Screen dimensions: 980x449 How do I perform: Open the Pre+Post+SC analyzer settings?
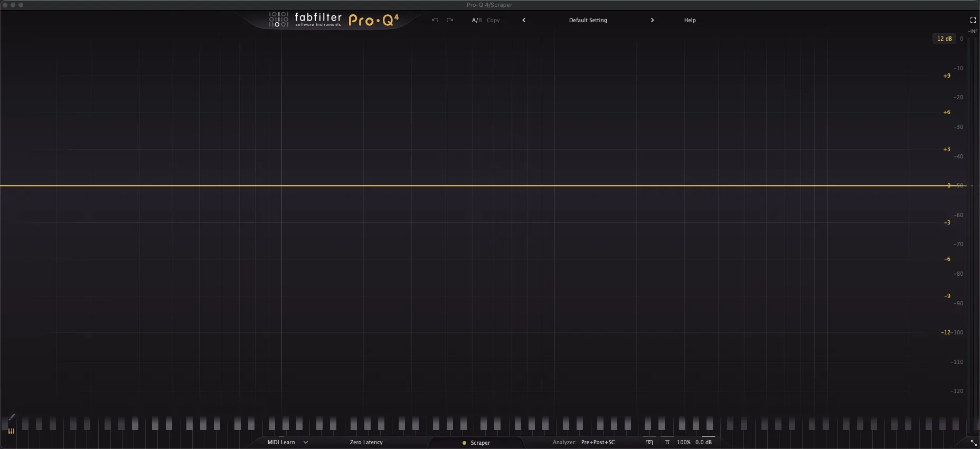(x=598, y=442)
